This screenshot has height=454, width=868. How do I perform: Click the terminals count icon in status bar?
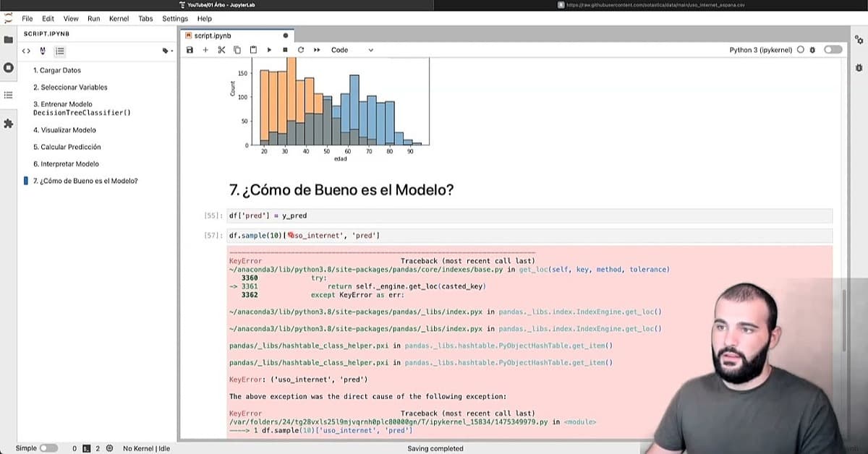click(x=86, y=448)
